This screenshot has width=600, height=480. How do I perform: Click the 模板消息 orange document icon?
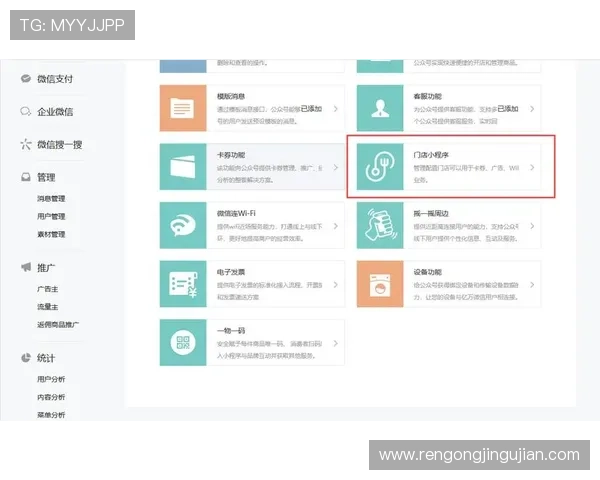(183, 108)
